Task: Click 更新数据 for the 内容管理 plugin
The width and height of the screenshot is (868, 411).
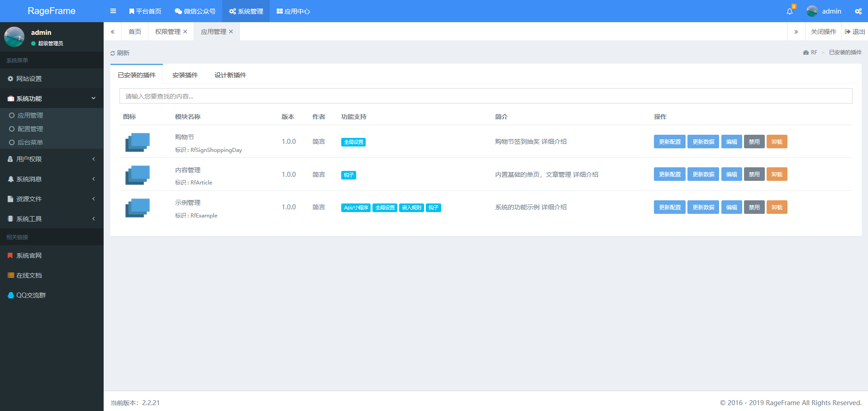Action: (703, 174)
